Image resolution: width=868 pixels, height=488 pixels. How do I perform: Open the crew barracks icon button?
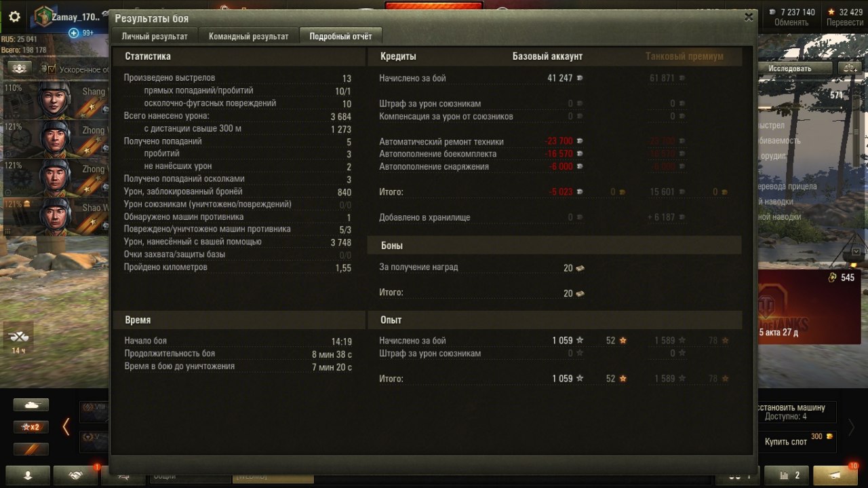pyautogui.click(x=20, y=69)
